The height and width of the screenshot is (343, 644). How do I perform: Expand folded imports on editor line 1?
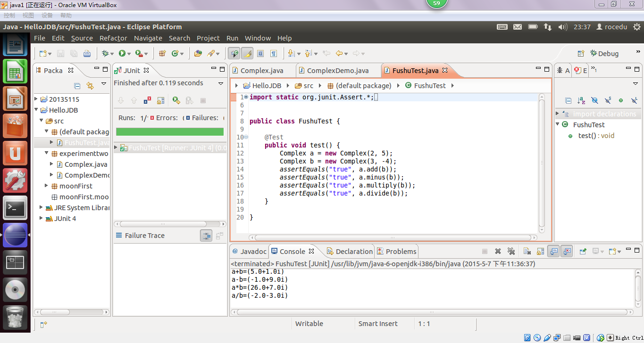[246, 97]
